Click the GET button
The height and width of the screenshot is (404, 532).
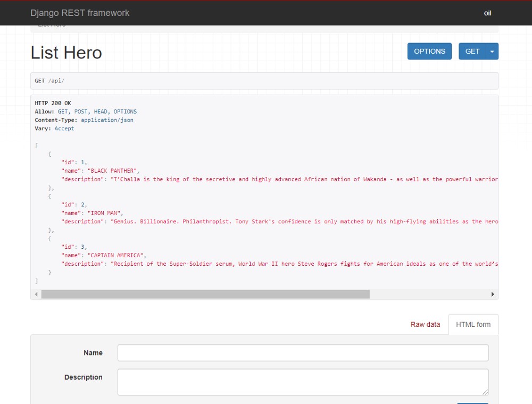click(x=472, y=51)
